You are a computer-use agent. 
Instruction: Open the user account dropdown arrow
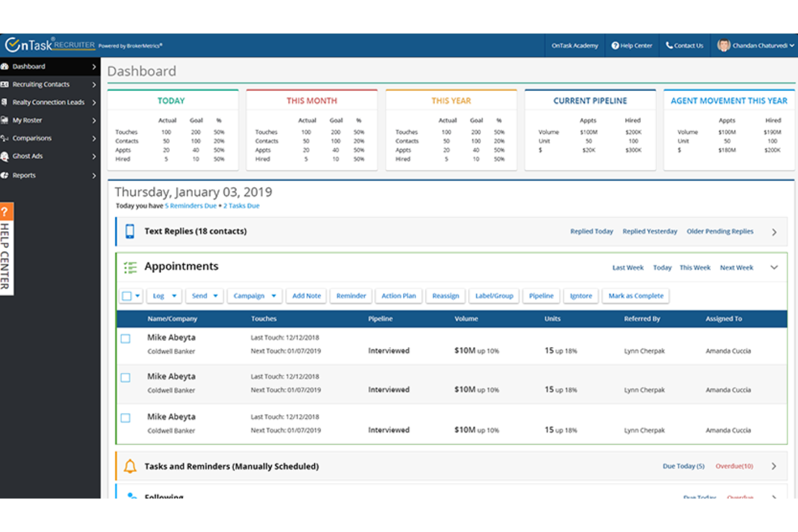[x=792, y=46]
